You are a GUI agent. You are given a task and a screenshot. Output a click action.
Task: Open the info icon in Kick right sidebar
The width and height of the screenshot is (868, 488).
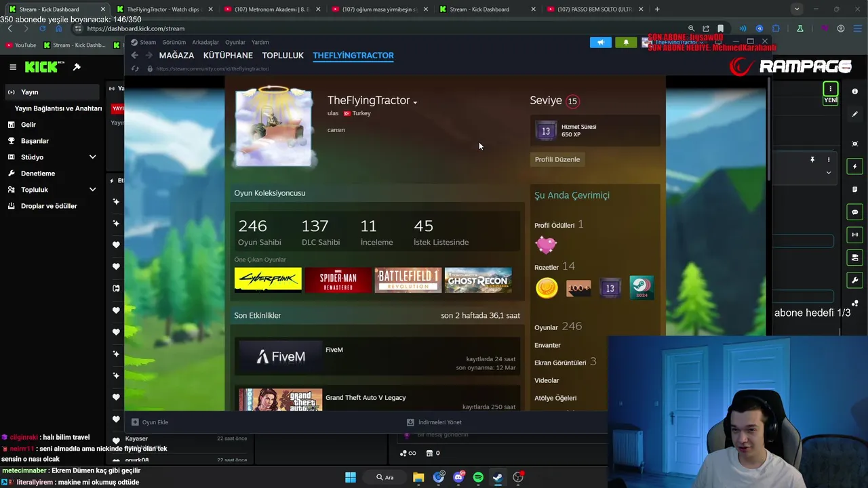(855, 91)
